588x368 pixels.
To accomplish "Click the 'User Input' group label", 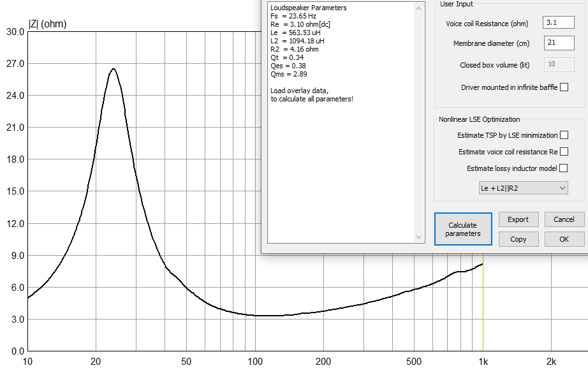I will click(x=457, y=4).
